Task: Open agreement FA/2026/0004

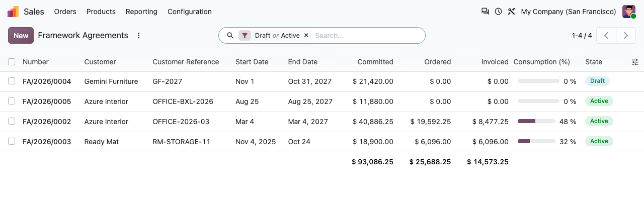Action: [x=47, y=81]
